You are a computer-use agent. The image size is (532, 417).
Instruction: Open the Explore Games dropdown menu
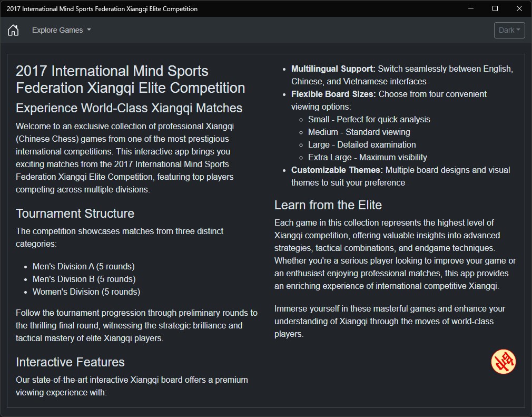(61, 30)
